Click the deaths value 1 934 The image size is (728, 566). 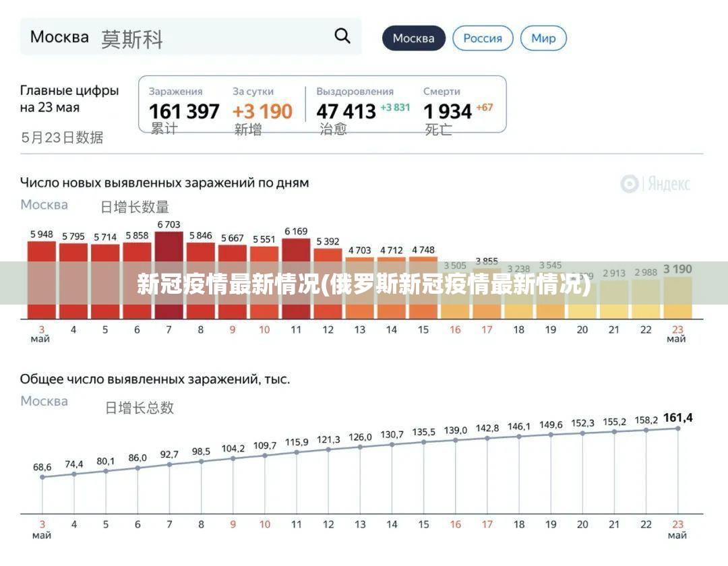click(x=448, y=111)
